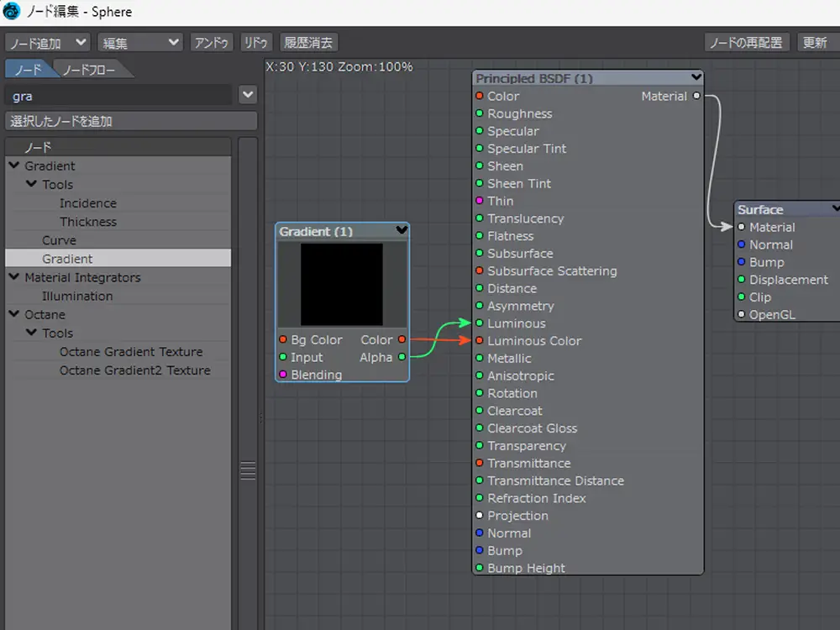The height and width of the screenshot is (630, 840).
Task: Open the 編集 dropdown menu
Action: 139,42
